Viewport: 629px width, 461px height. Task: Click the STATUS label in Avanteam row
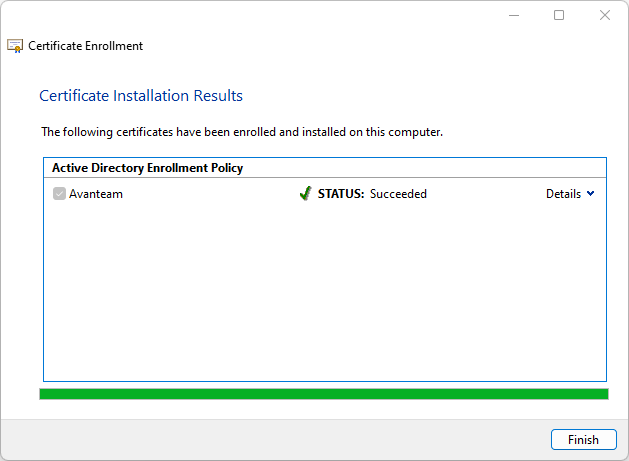click(x=341, y=194)
